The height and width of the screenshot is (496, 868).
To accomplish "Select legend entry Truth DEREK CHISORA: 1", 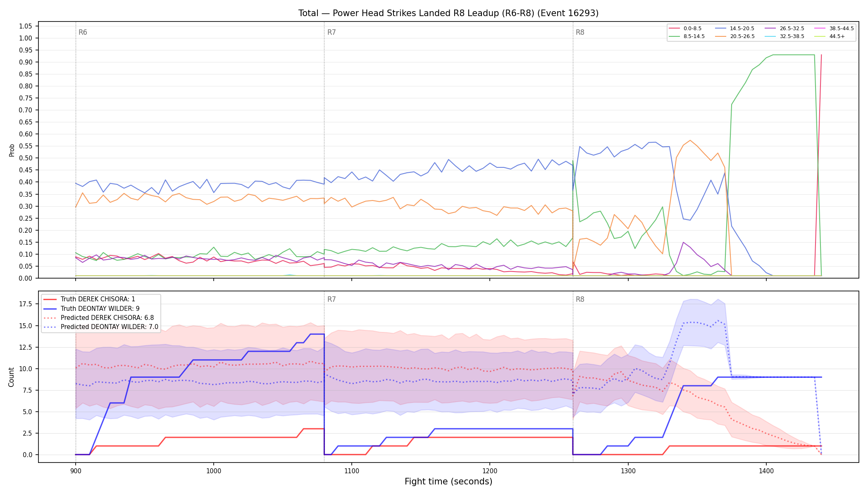I will tap(98, 299).
